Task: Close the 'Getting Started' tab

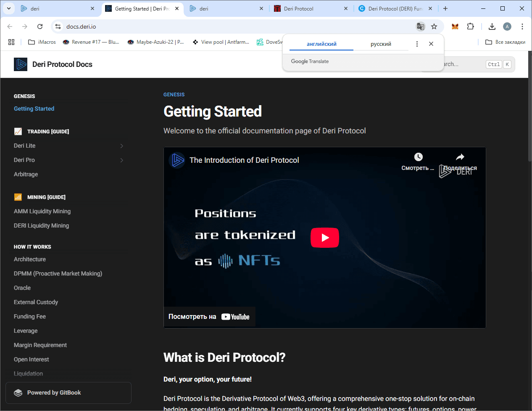Action: [x=177, y=8]
